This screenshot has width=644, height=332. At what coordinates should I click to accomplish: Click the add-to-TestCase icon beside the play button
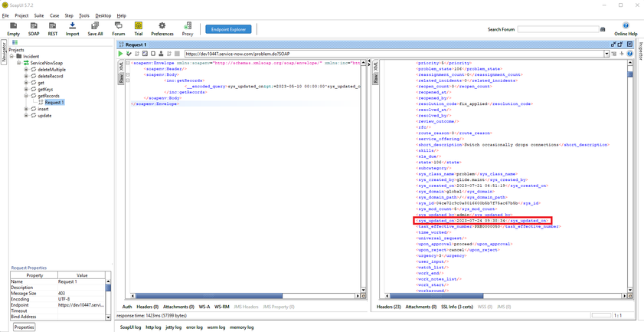129,54
